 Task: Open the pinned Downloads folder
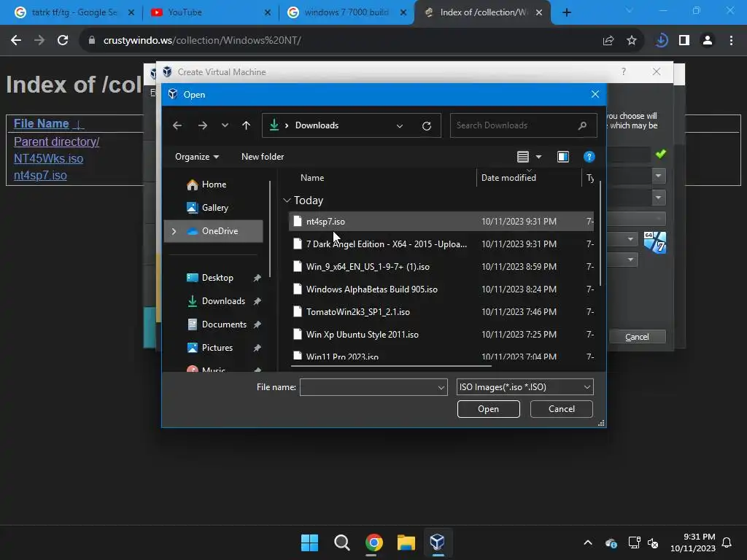click(223, 301)
